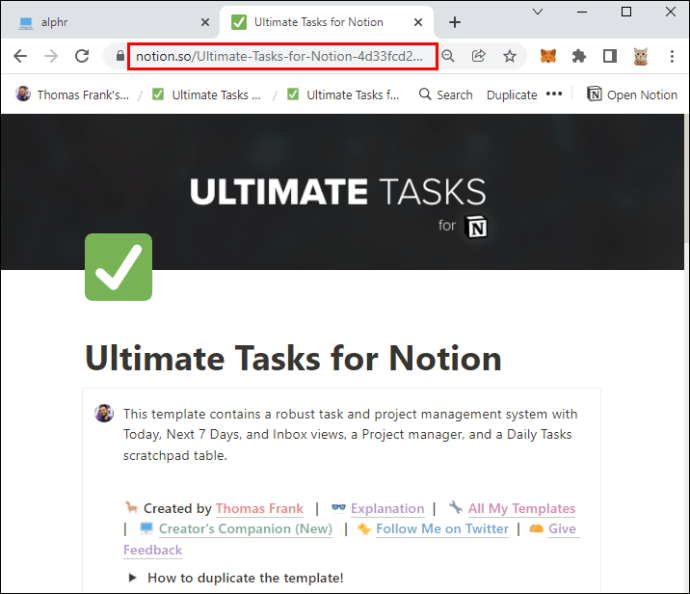Click the zoom magnifier icon in address bar
Screen dimensions: 690x594
click(x=448, y=56)
